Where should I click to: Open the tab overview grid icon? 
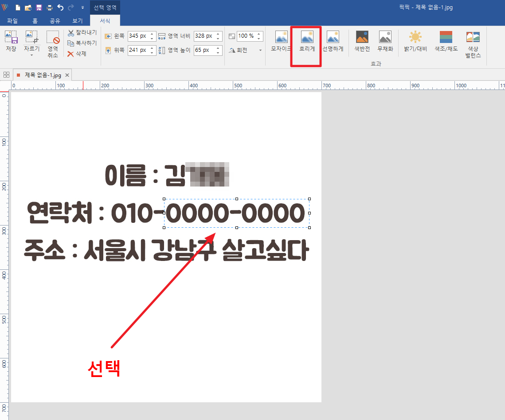pyautogui.click(x=6, y=75)
